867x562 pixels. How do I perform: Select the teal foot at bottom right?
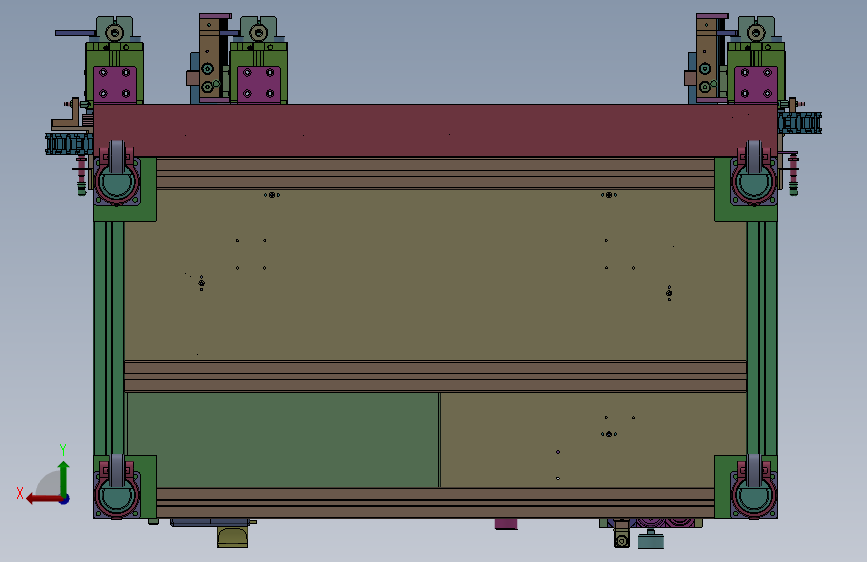click(651, 539)
